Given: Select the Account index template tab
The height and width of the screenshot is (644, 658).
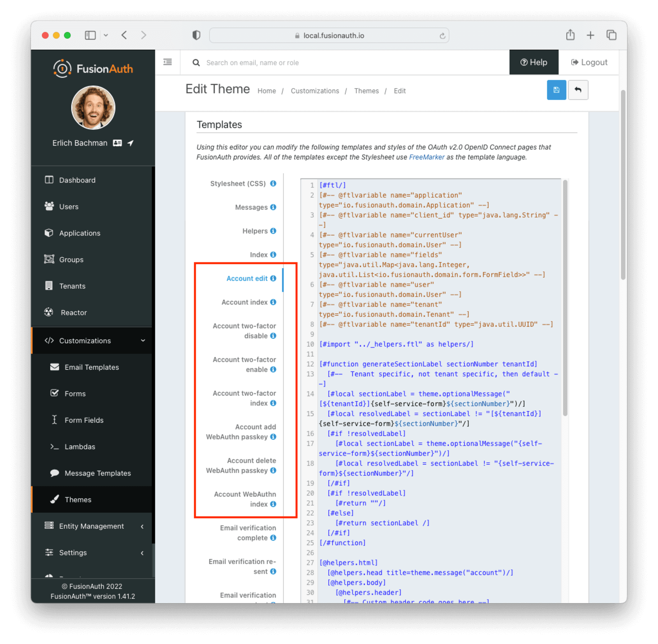Looking at the screenshot, I should coord(244,302).
